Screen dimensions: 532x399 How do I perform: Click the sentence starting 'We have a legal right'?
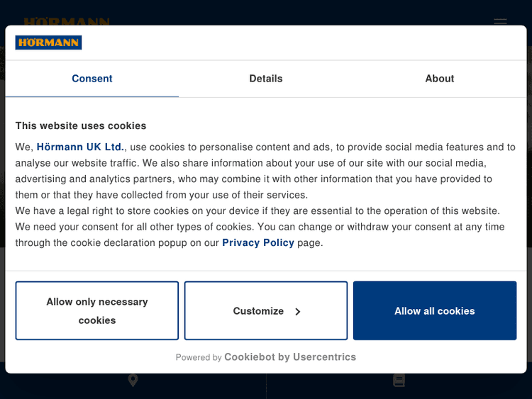pyautogui.click(x=257, y=211)
